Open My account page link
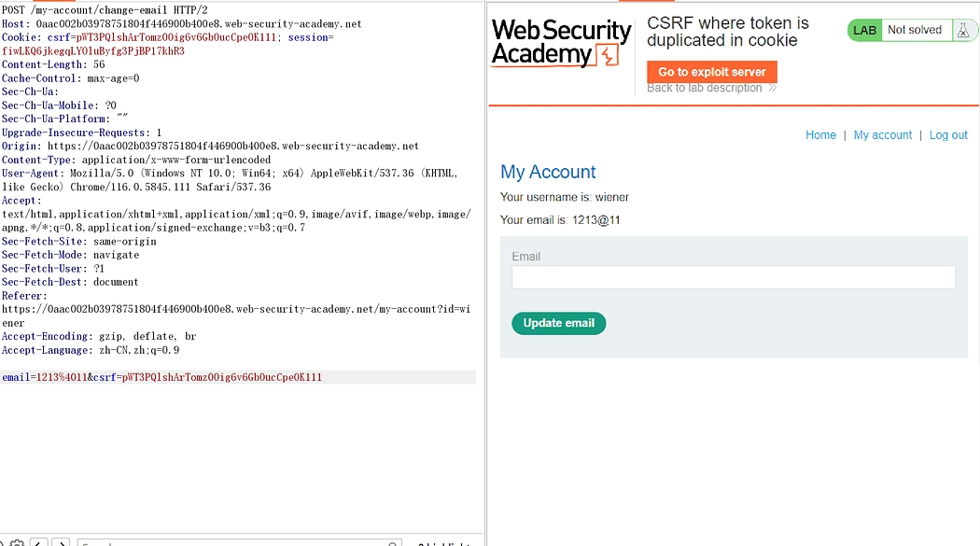This screenshot has height=546, width=980. click(x=882, y=135)
